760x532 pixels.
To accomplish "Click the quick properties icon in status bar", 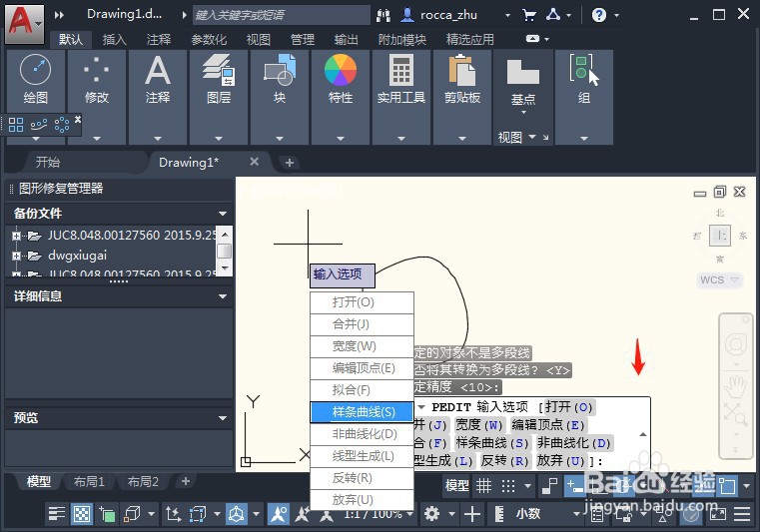I will coord(597,514).
